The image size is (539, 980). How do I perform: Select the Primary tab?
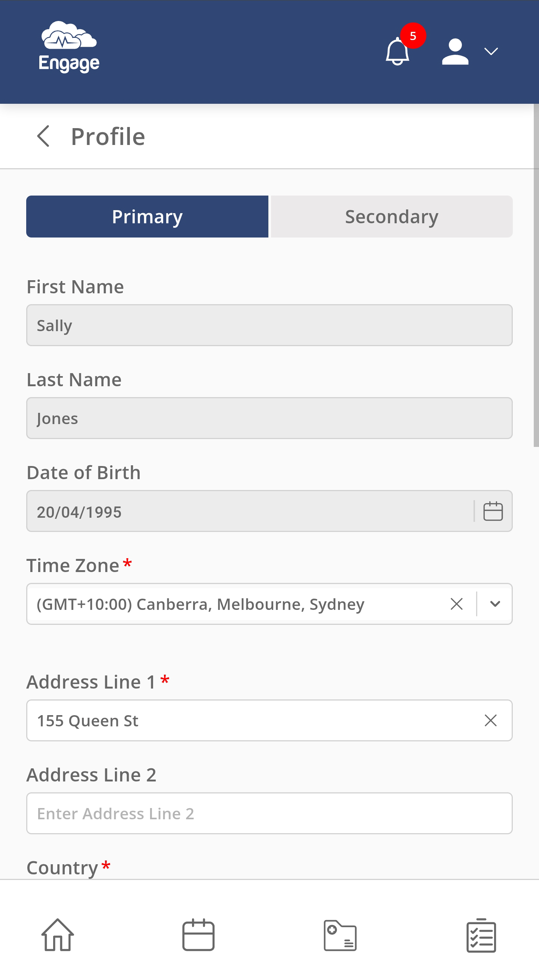147,217
